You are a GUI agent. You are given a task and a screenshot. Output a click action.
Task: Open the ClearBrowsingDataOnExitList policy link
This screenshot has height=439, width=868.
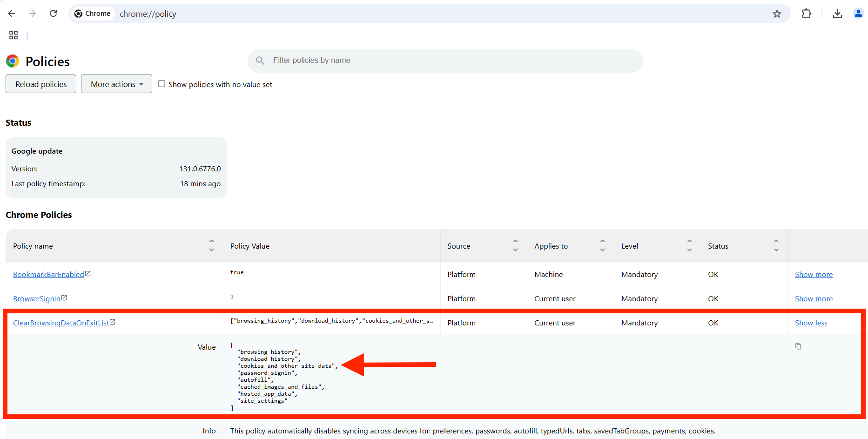[x=60, y=322]
